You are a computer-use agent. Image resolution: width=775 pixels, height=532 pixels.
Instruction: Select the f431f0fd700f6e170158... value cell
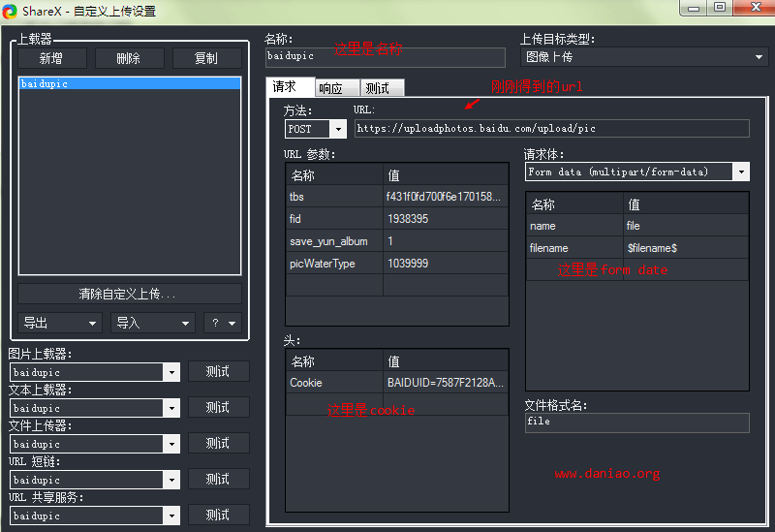click(446, 197)
